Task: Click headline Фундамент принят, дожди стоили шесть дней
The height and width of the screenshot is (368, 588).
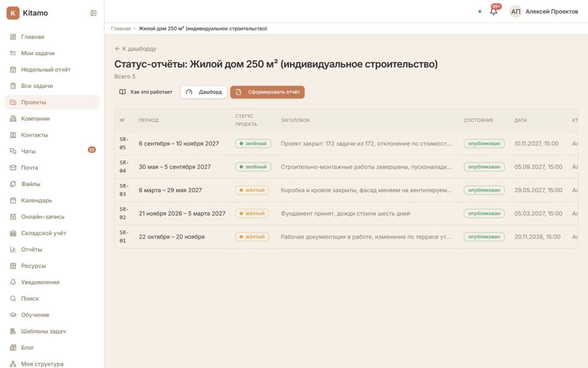Action: [x=345, y=213]
